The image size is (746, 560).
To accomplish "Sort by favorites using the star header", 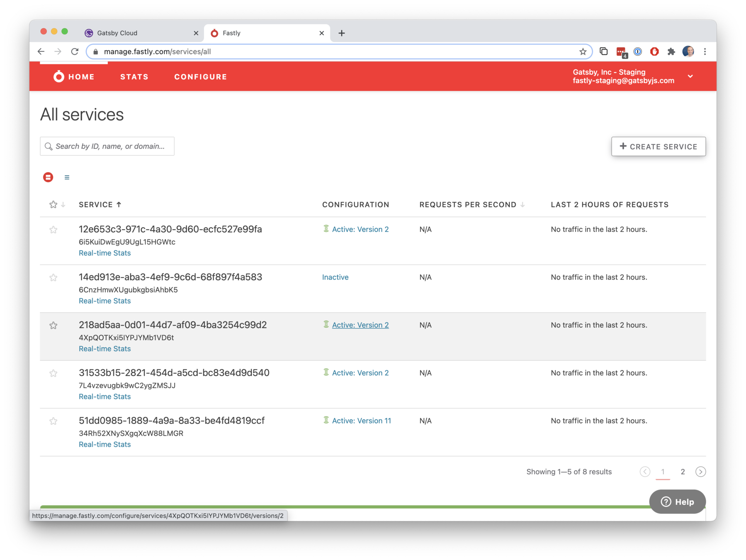I will coord(56,205).
